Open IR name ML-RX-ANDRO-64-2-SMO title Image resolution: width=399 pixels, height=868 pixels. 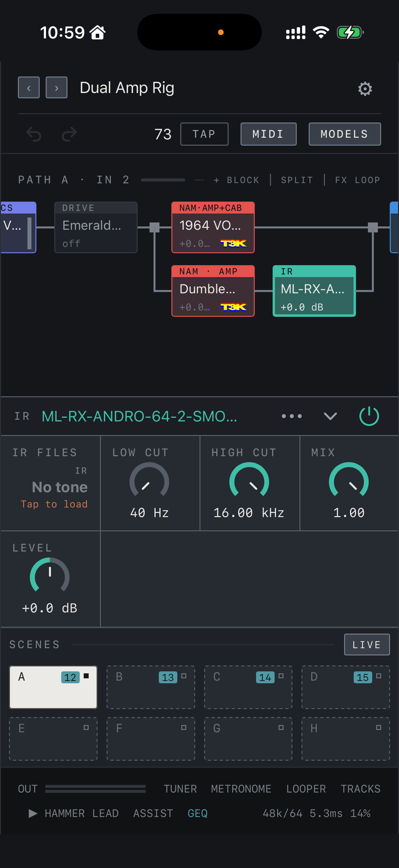click(x=139, y=416)
